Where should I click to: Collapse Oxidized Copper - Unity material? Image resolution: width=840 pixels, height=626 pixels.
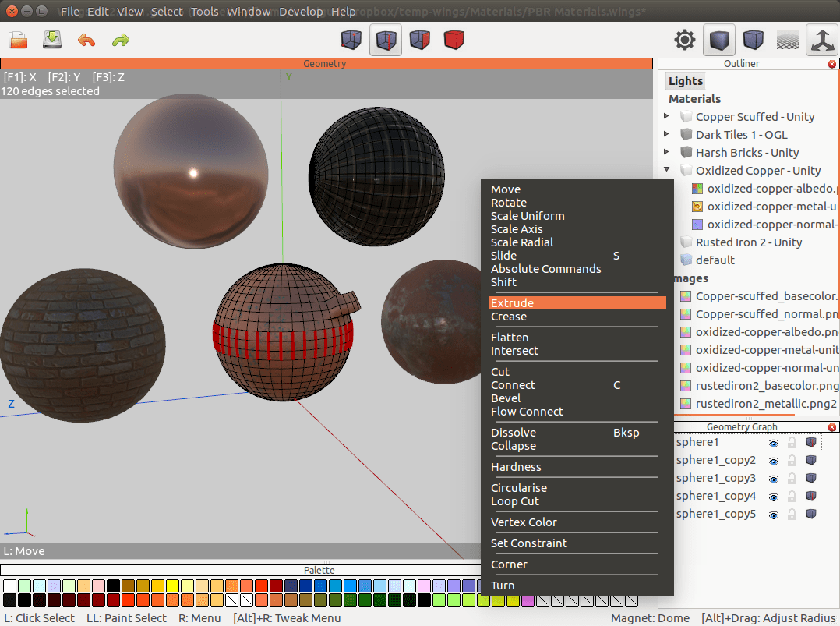point(666,169)
